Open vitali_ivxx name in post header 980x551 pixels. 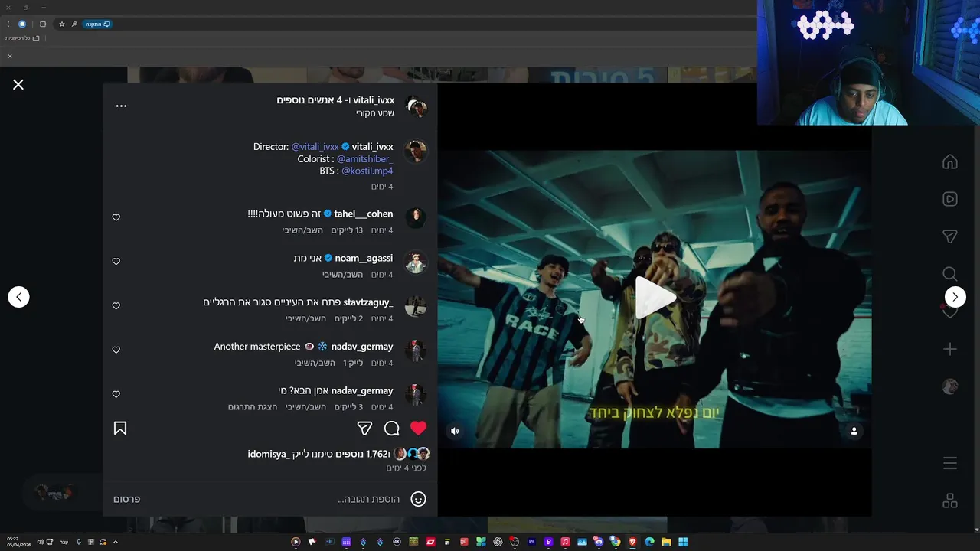pyautogui.click(x=374, y=100)
